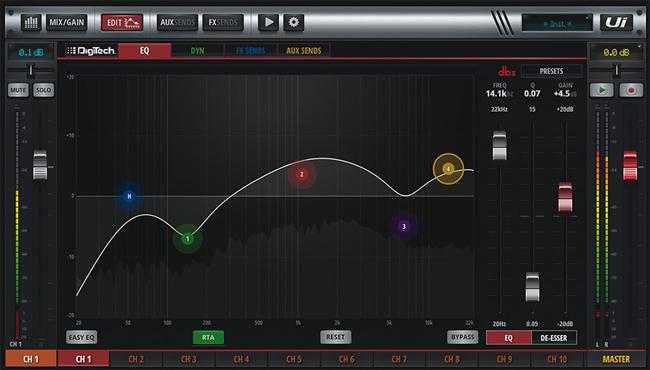Select the CH 5 tab

pyautogui.click(x=294, y=359)
